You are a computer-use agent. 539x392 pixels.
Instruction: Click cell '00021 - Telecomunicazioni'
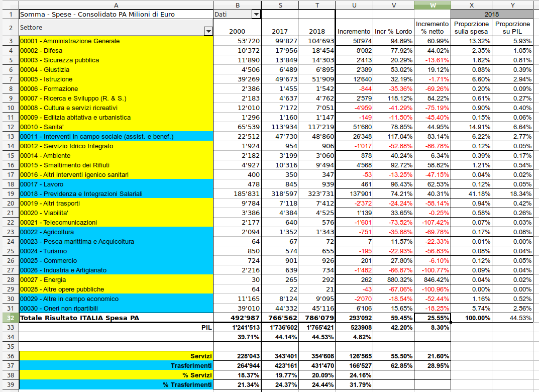[116, 223]
